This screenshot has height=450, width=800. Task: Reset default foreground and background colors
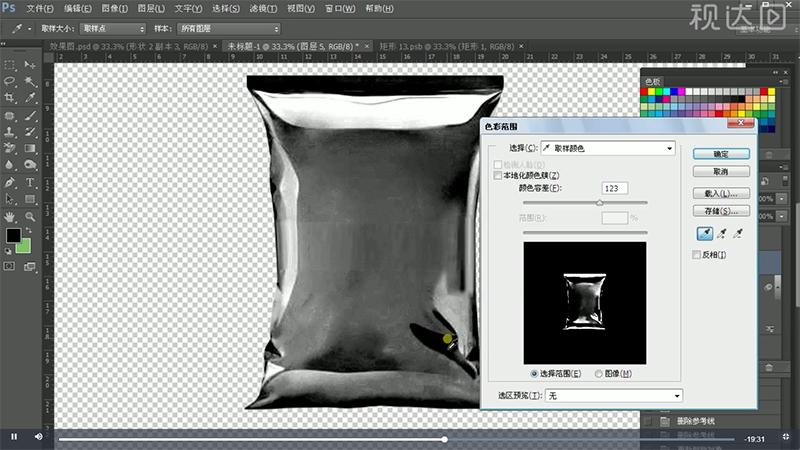coord(8,251)
